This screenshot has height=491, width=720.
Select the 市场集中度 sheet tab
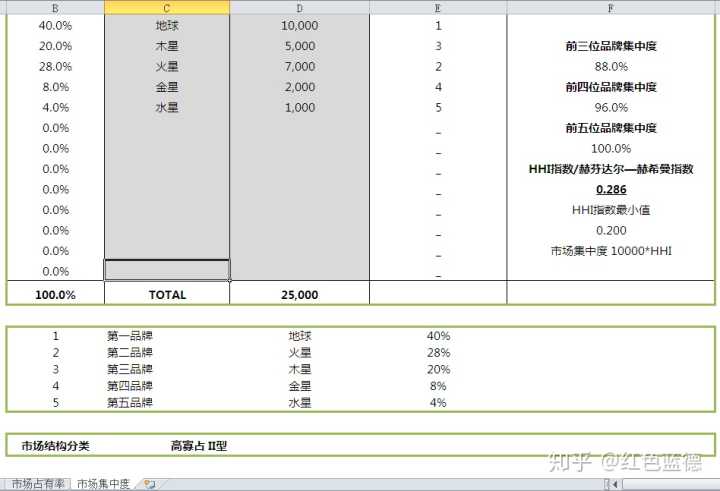pos(104,484)
